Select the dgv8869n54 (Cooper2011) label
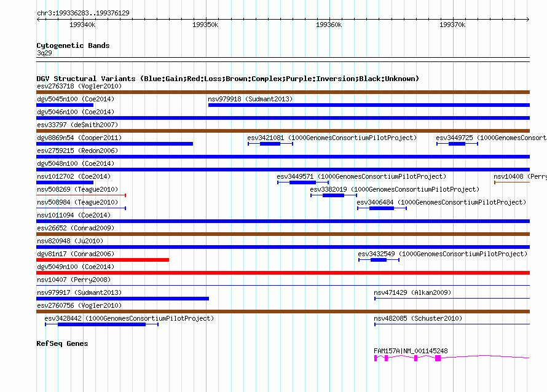The image size is (547, 392). 79,138
